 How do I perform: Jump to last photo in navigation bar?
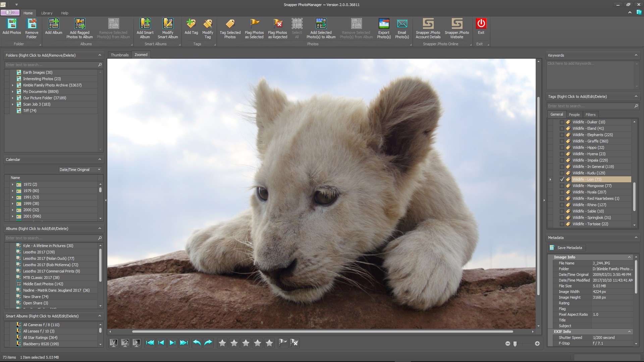tap(184, 343)
